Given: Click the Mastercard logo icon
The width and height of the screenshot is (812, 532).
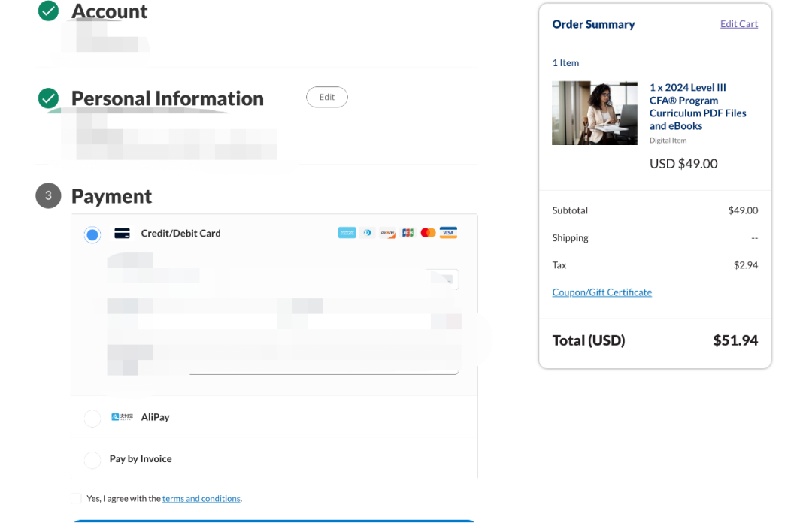Looking at the screenshot, I should [428, 233].
